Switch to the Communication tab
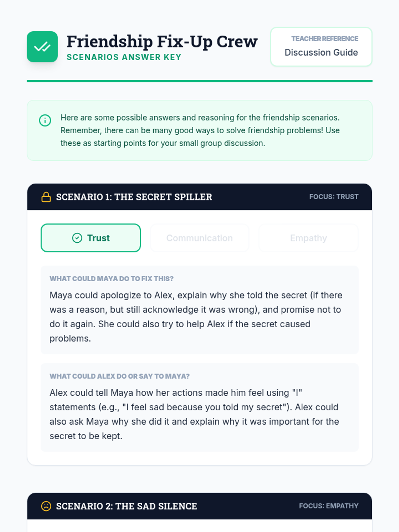 coord(199,238)
